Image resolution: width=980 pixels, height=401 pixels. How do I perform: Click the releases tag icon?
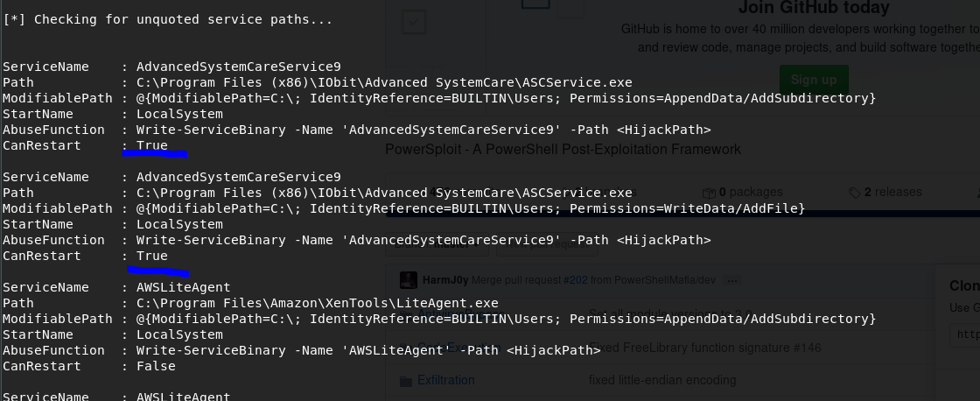(x=854, y=192)
